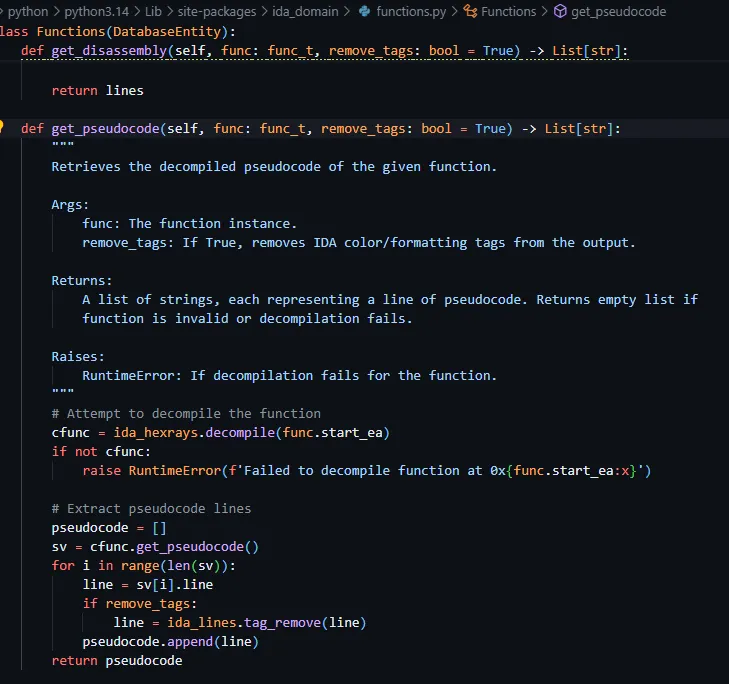Click the 'return pseudocode' line

click(x=117, y=661)
